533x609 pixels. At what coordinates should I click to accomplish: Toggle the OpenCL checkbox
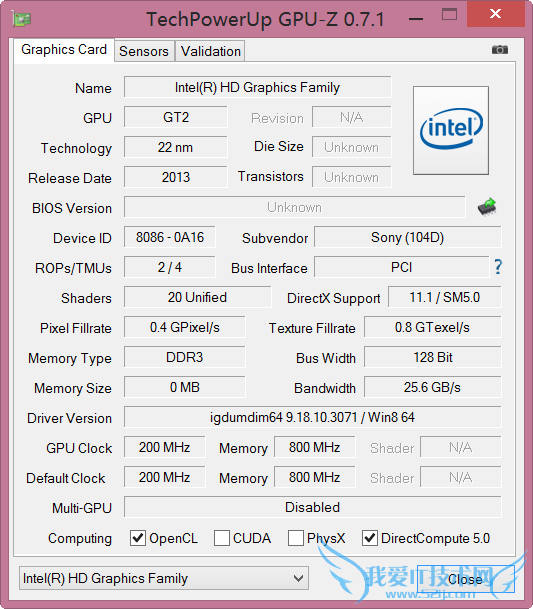tap(138, 538)
